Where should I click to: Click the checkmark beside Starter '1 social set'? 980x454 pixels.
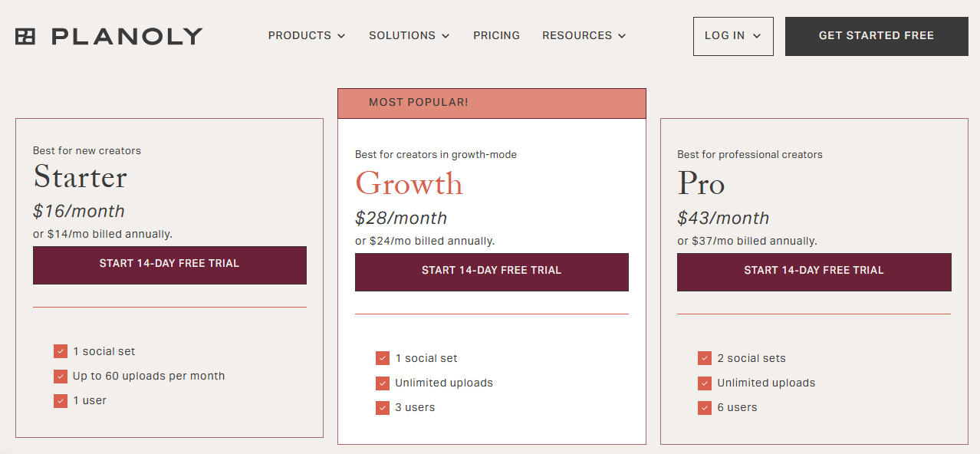click(61, 351)
